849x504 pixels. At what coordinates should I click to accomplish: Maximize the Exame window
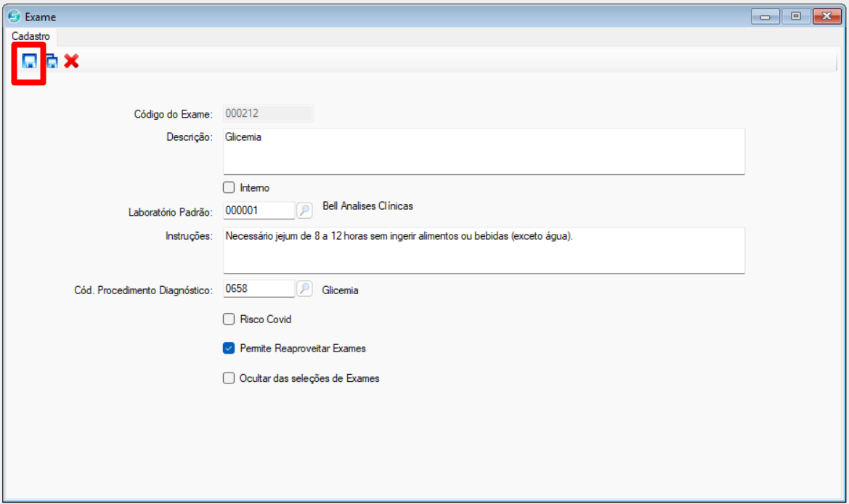point(796,16)
